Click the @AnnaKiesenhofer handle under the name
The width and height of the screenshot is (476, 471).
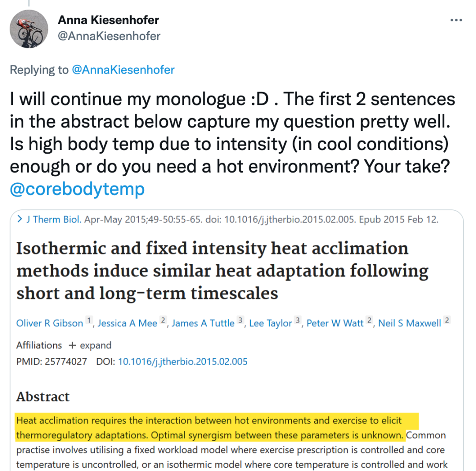109,36
